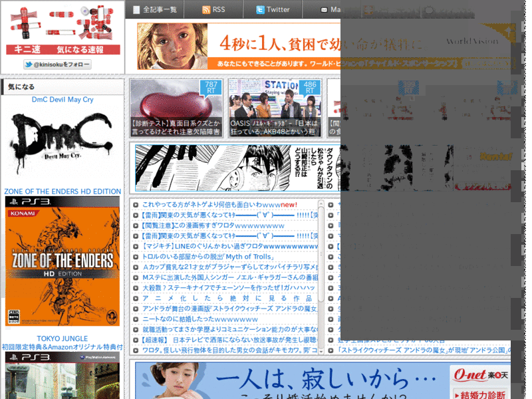The height and width of the screenshot is (399, 532).
Task: Click bullet icon beside 【超速報】日本テレビで酒落にならない放送事故
Action: coord(136,340)
